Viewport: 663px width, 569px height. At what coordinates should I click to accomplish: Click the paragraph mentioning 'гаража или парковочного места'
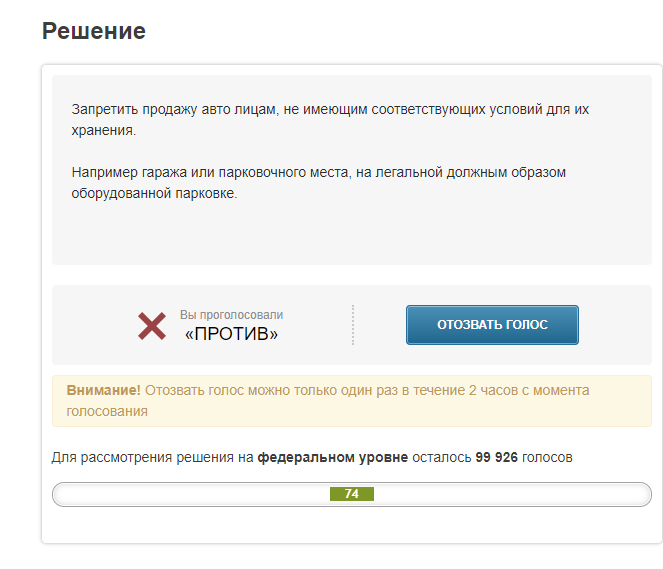(x=318, y=183)
